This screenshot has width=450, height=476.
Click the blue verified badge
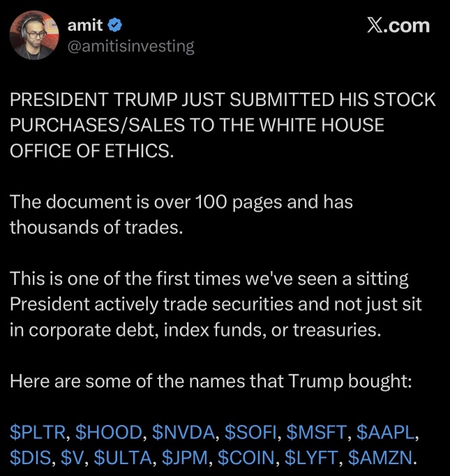point(115,25)
